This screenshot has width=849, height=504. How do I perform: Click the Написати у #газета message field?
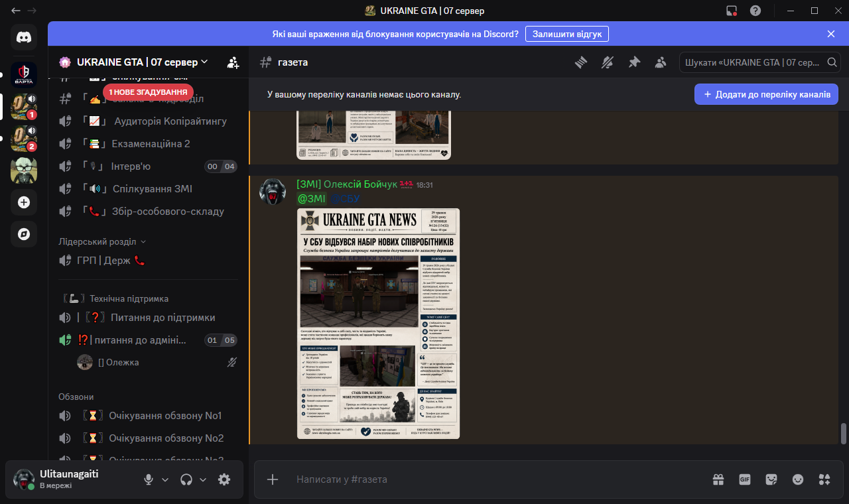click(x=497, y=479)
